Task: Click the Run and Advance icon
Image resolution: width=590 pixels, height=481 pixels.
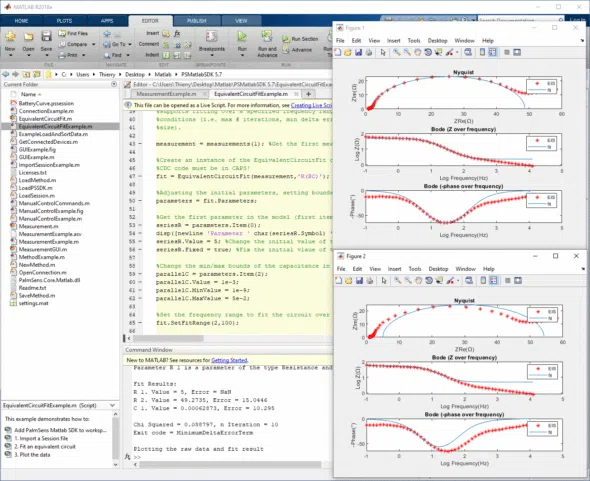Action: tap(267, 37)
